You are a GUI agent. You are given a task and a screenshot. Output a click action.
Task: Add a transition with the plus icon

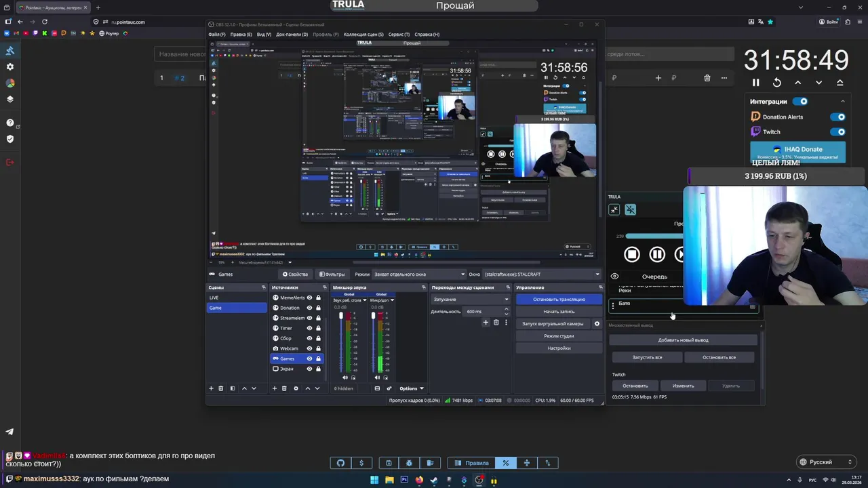[x=486, y=323]
